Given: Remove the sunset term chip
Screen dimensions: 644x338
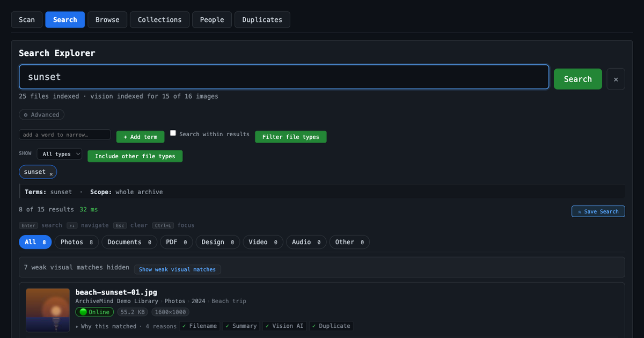Looking at the screenshot, I should click(52, 174).
